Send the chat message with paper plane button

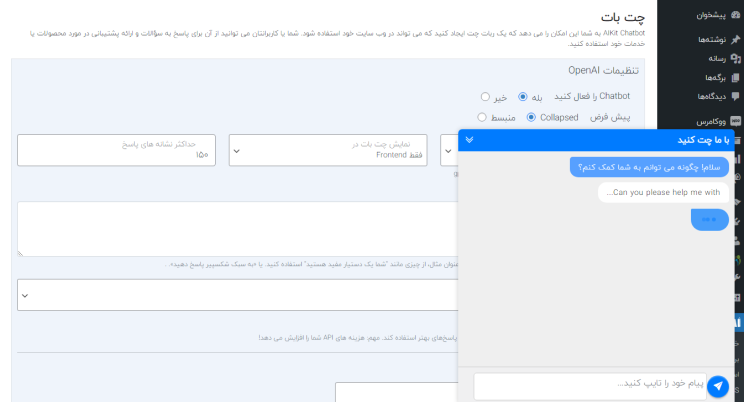(718, 386)
